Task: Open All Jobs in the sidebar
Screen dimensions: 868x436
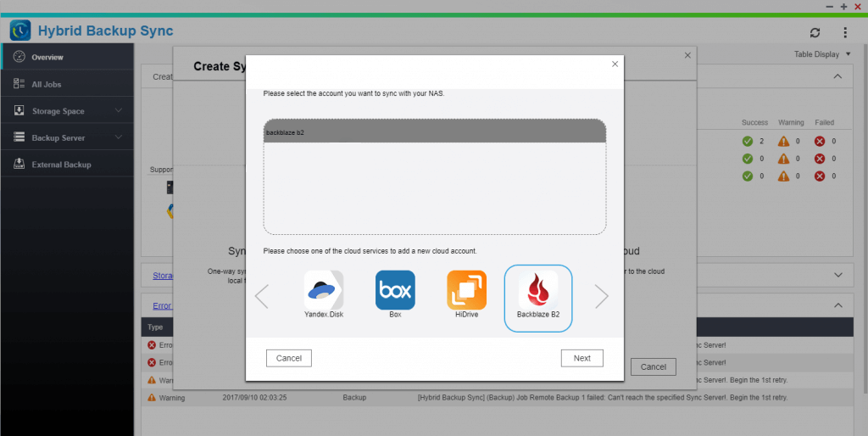Action: point(67,84)
